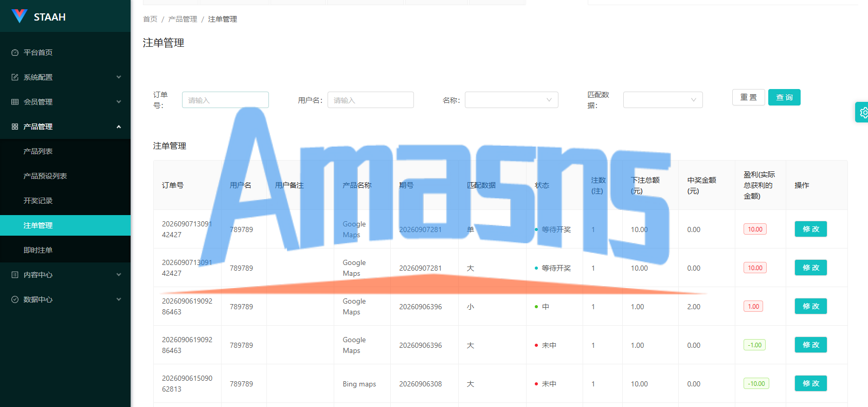
Task: Open the 匹配数据 dropdown filter
Action: coord(663,100)
